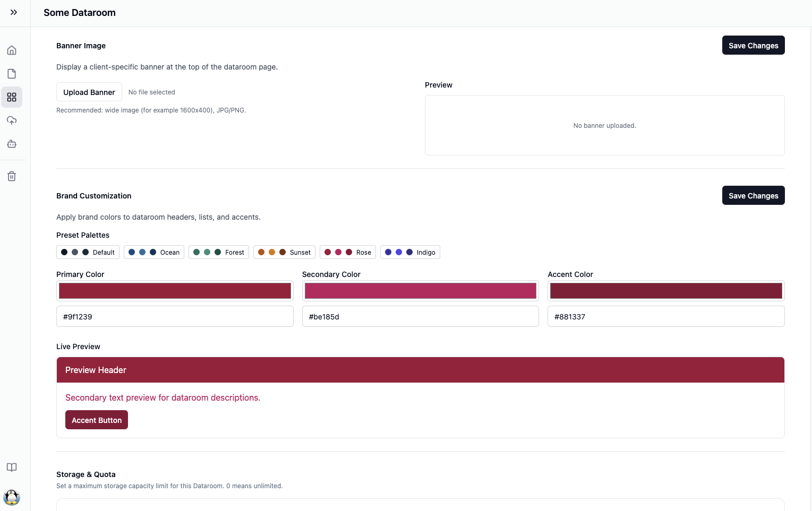Screen dimensions: 812x511
Task: Open the Home icon in sidebar
Action: click(x=12, y=50)
